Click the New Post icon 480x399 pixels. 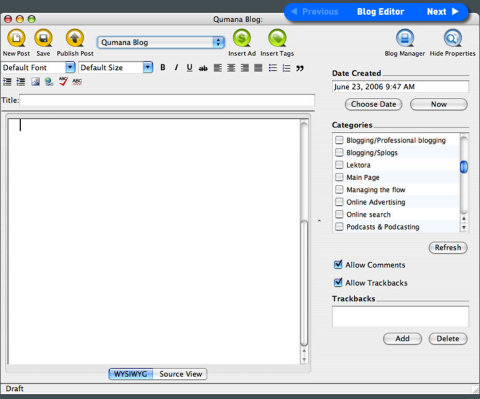click(x=16, y=38)
